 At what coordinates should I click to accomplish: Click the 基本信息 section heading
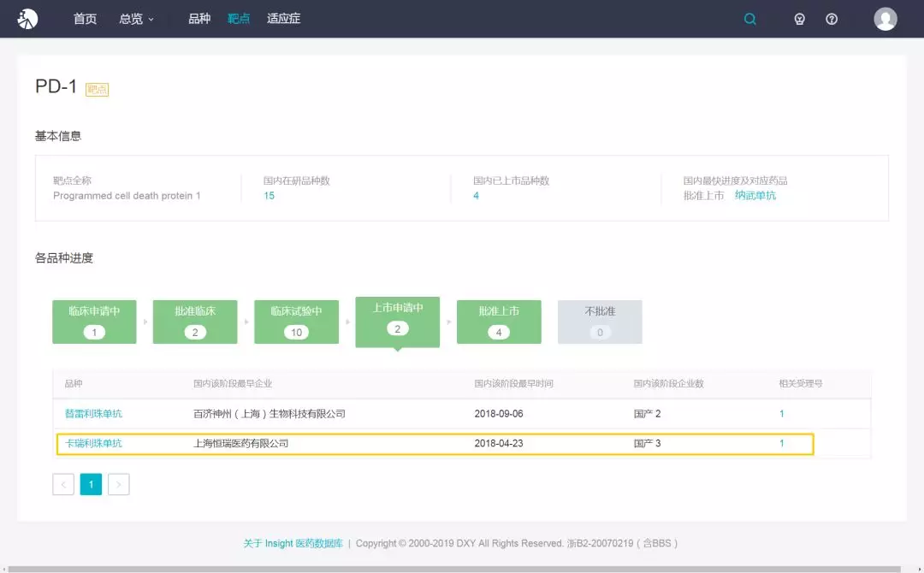coord(58,136)
